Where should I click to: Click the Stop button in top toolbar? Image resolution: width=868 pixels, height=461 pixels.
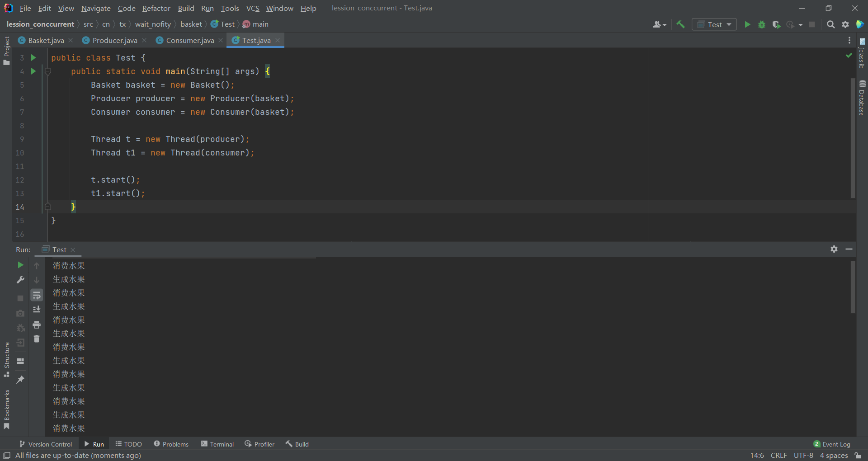(x=812, y=24)
